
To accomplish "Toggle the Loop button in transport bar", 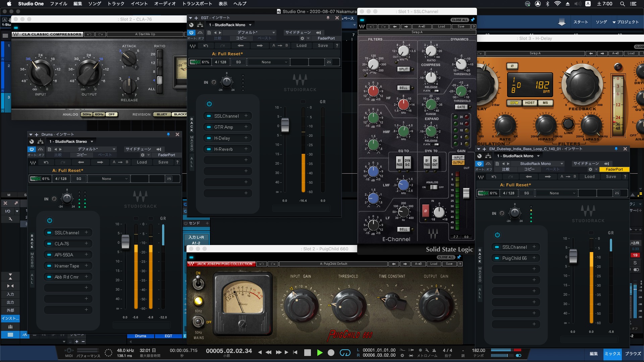I will click(x=345, y=352).
